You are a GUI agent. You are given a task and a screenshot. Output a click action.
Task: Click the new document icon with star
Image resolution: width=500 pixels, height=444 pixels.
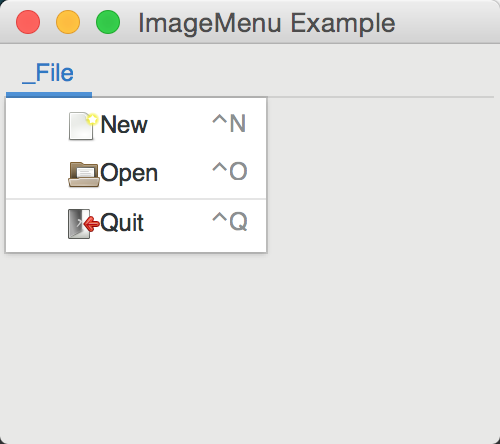(x=83, y=126)
